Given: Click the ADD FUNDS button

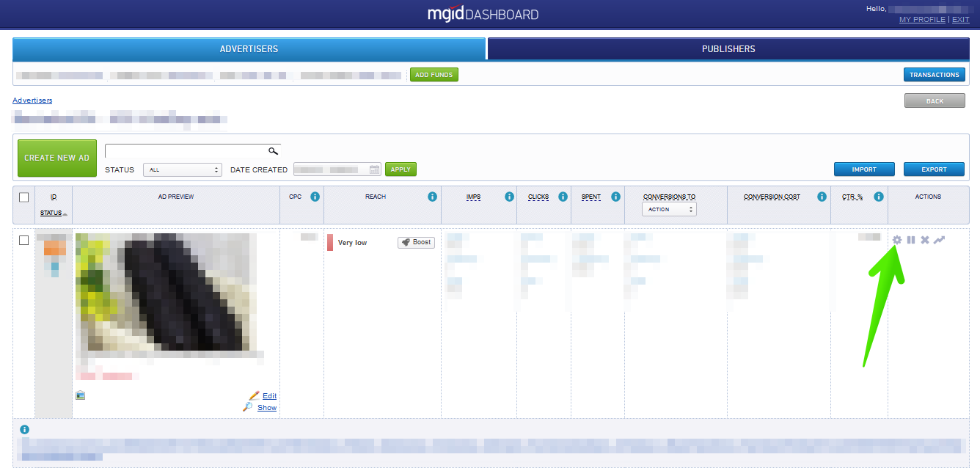Looking at the screenshot, I should [434, 75].
